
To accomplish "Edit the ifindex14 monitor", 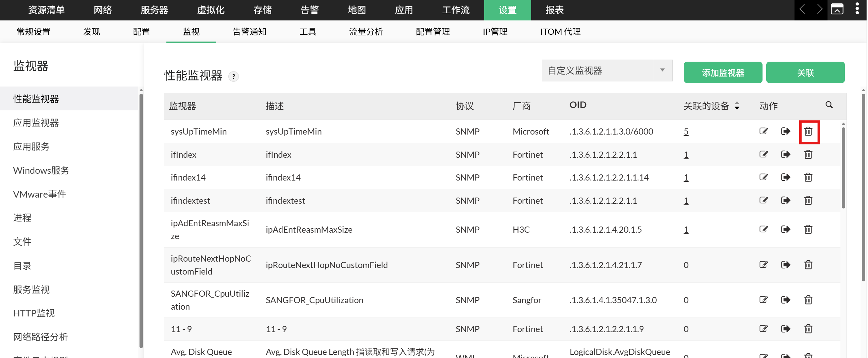I will (x=764, y=177).
